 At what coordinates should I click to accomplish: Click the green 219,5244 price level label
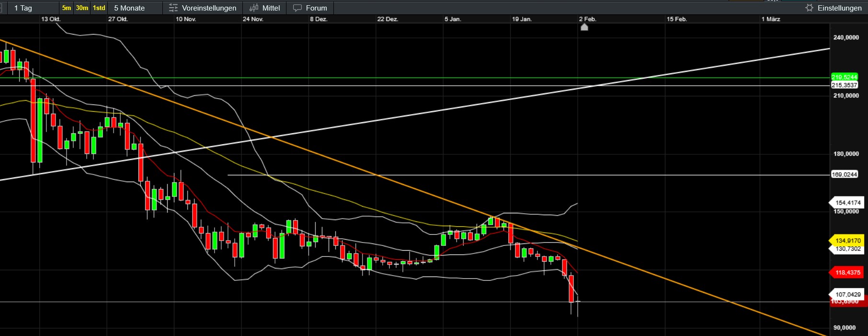tap(844, 77)
